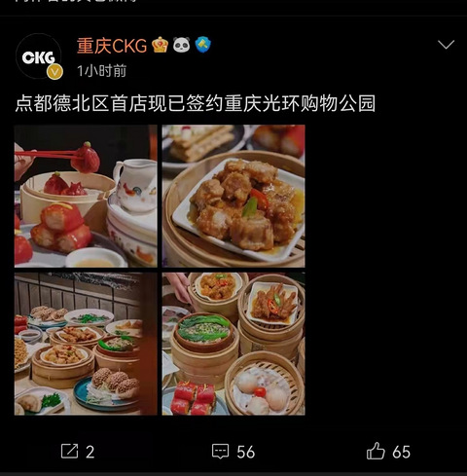Like the post with thumbs-up icon
Viewport: 467px width, 476px height.
tap(376, 451)
